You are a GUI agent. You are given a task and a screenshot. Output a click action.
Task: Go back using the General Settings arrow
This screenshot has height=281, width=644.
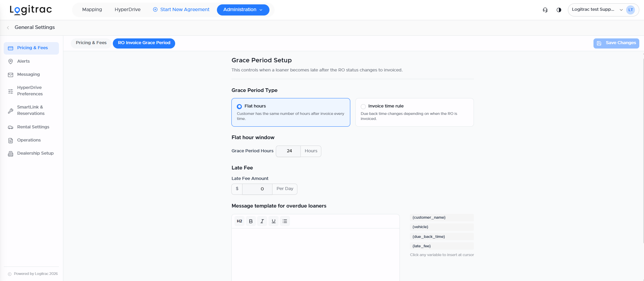pos(8,28)
